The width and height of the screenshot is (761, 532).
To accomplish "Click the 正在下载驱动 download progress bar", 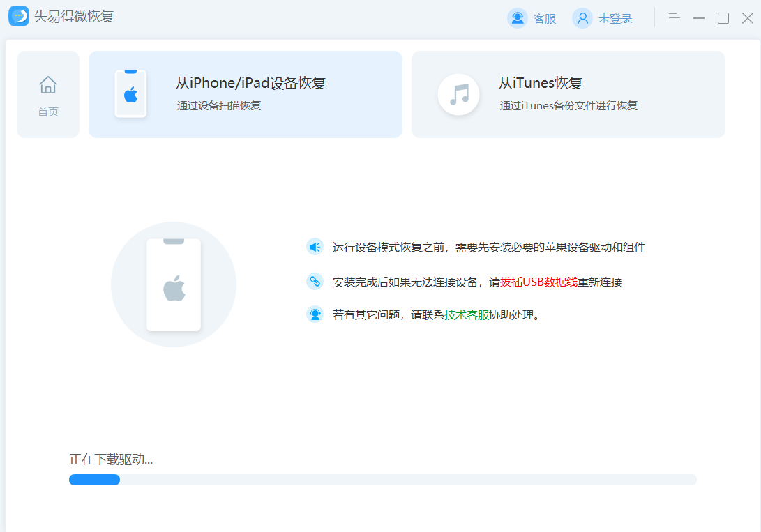I will [x=383, y=480].
